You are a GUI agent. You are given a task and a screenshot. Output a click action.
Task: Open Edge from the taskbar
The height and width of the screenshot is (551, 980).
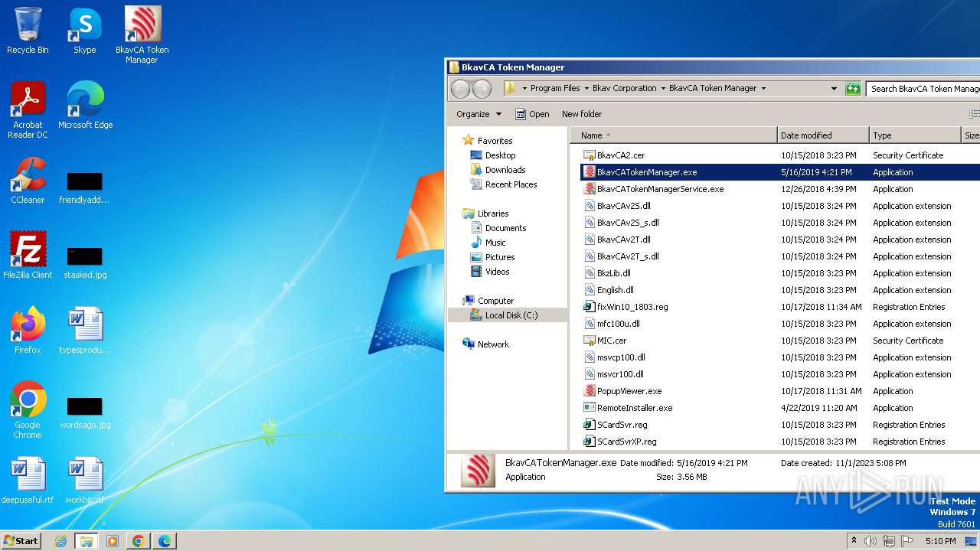pos(165,541)
